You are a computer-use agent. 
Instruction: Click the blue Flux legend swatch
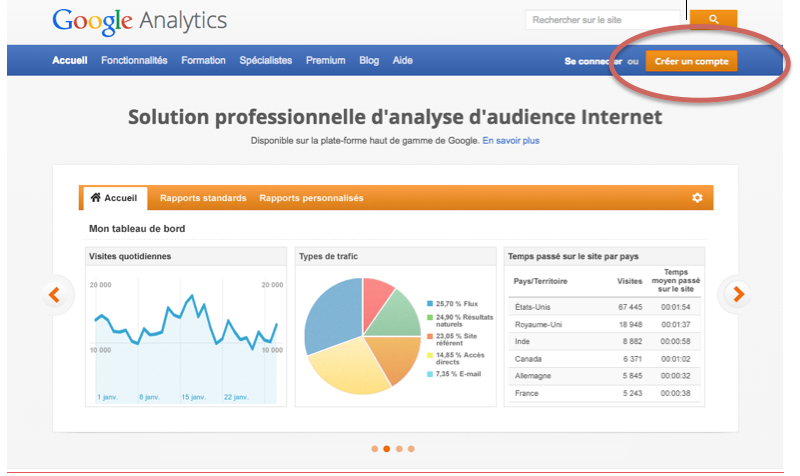[x=430, y=304]
